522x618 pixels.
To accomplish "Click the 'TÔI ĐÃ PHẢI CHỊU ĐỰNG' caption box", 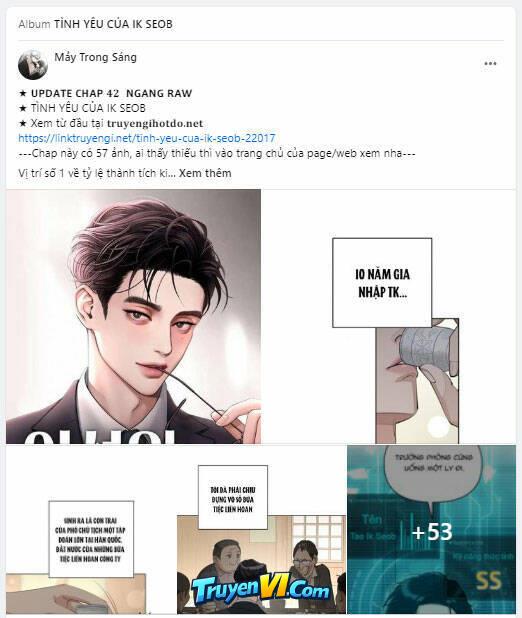I will [x=233, y=497].
